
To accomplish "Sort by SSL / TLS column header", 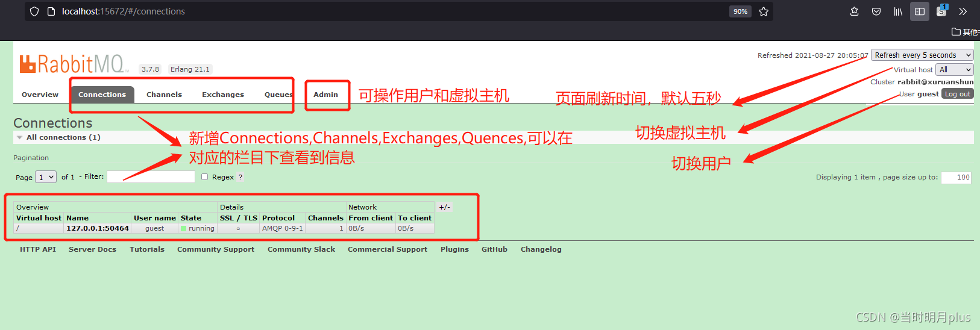I will [239, 218].
